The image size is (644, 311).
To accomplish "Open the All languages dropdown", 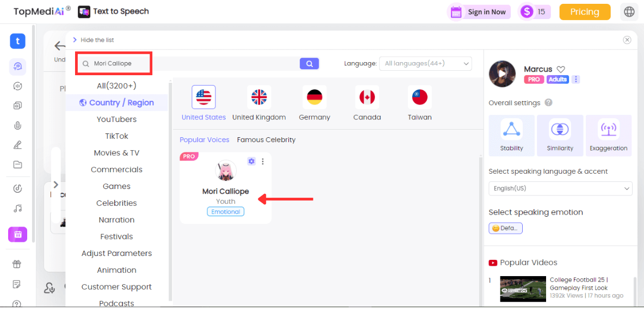I will 425,64.
